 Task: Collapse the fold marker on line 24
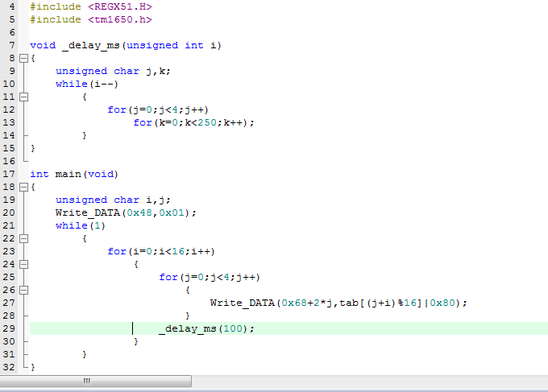click(23, 264)
